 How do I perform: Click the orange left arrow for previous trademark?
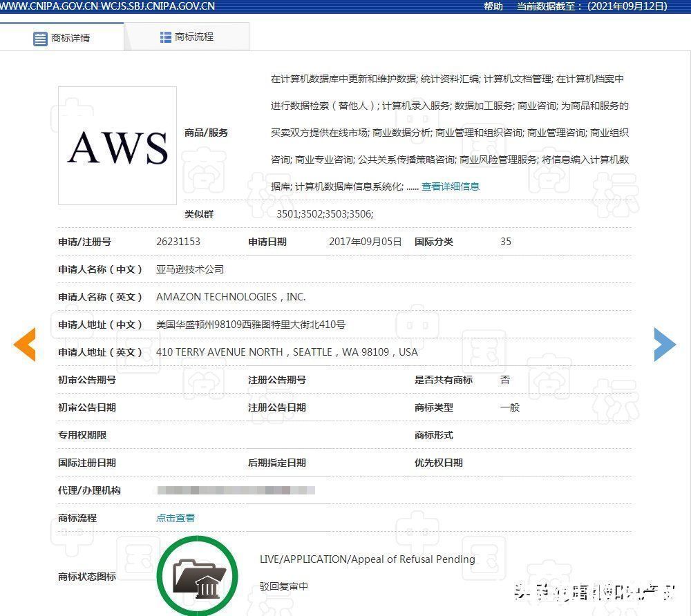(x=26, y=345)
